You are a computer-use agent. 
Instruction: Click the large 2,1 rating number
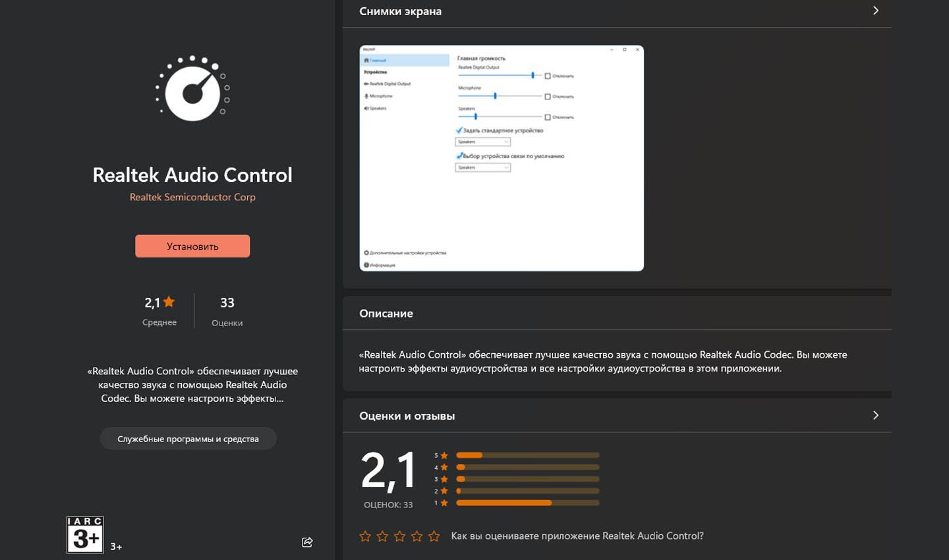click(x=389, y=470)
